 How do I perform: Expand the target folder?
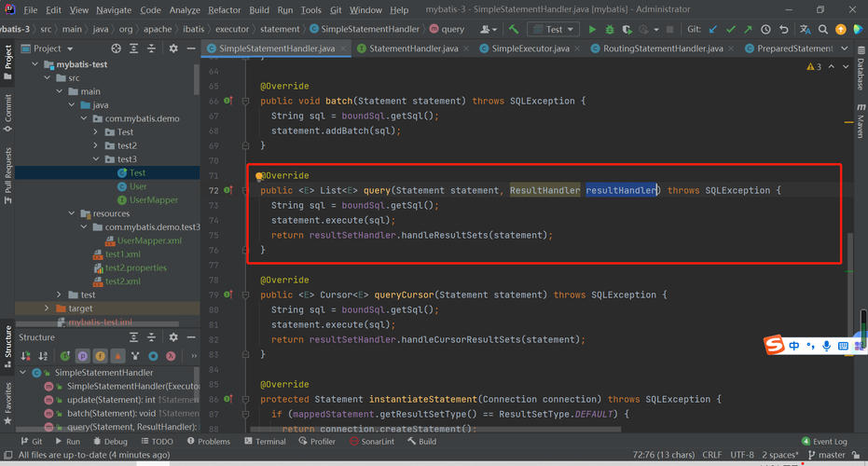(47, 308)
